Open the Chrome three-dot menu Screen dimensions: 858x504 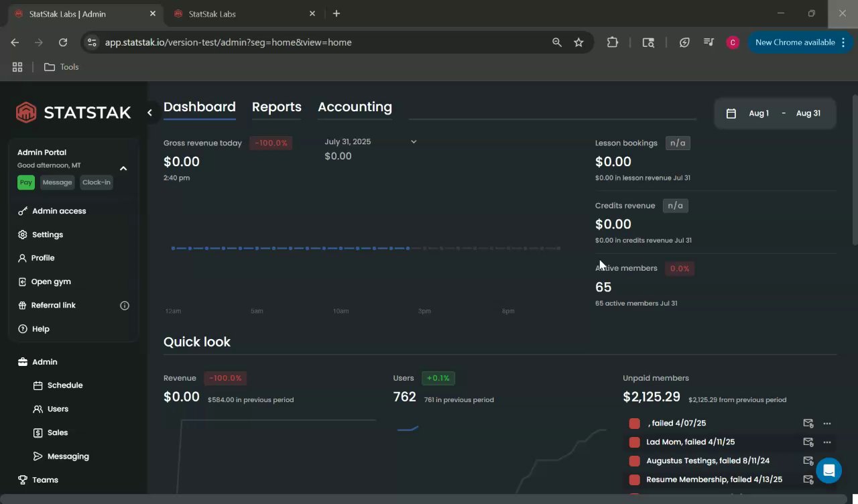843,42
